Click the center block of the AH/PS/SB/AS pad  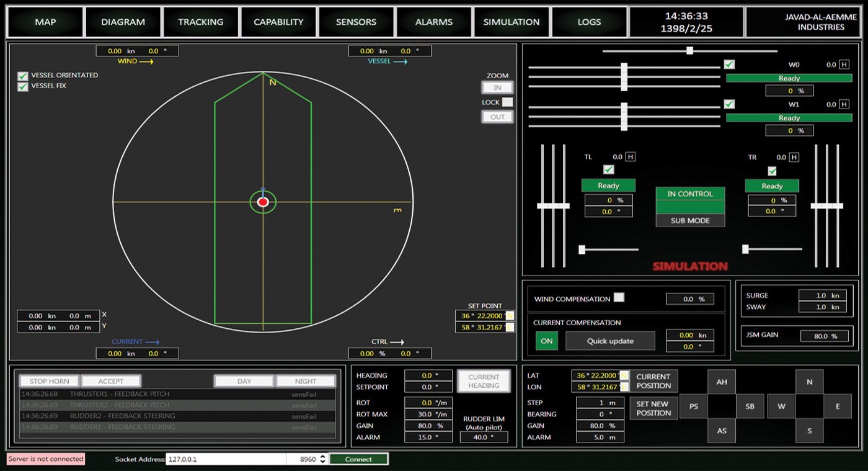click(x=722, y=406)
